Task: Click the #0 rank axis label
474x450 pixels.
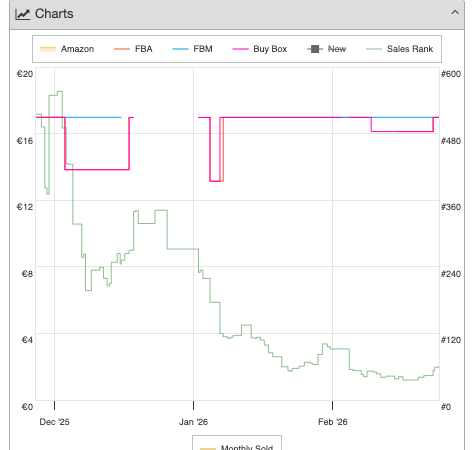Action: pyautogui.click(x=446, y=407)
